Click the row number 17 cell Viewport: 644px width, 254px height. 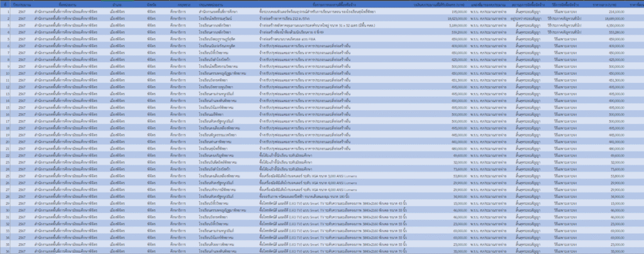(6, 121)
